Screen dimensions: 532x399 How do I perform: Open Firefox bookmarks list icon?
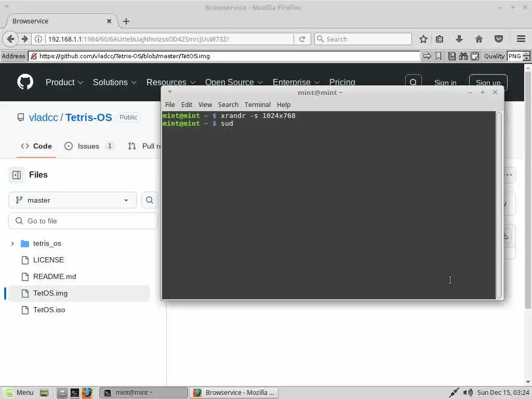[x=440, y=39]
